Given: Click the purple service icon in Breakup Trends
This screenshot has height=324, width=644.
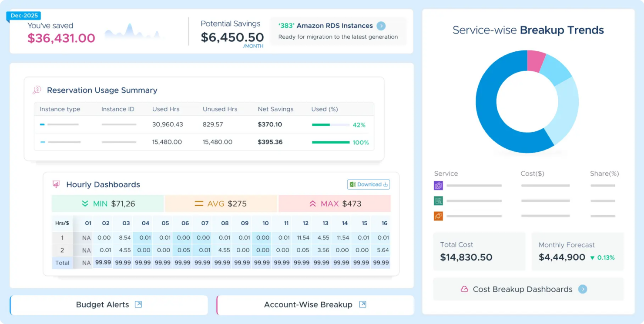Looking at the screenshot, I should click(439, 185).
